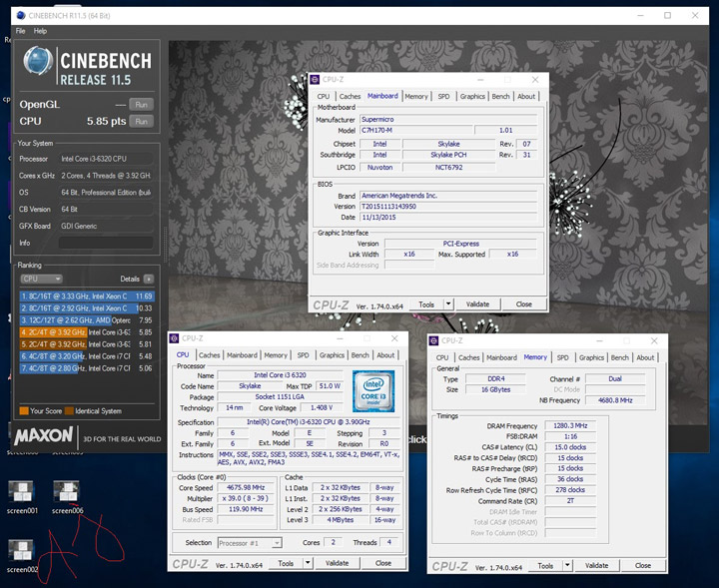The height and width of the screenshot is (588, 719).
Task: Click Close button in processor CPU-Z window
Action: [x=383, y=563]
